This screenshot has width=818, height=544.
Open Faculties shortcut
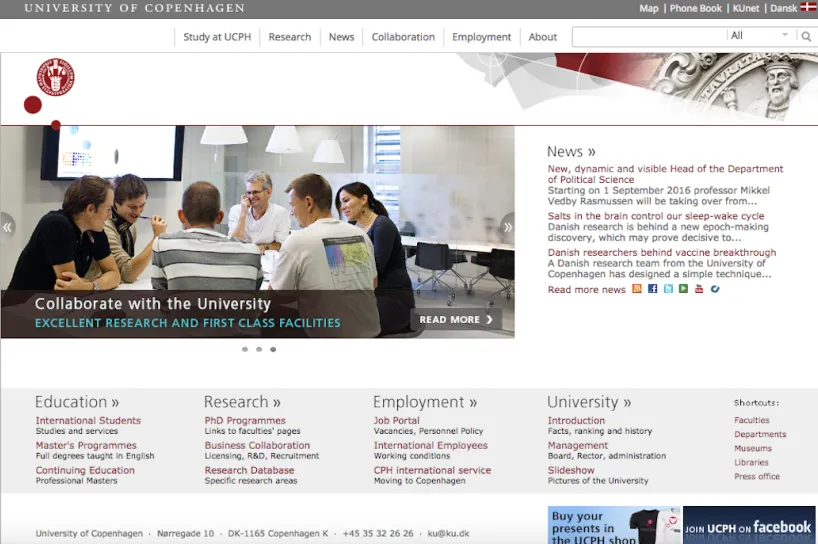[752, 420]
